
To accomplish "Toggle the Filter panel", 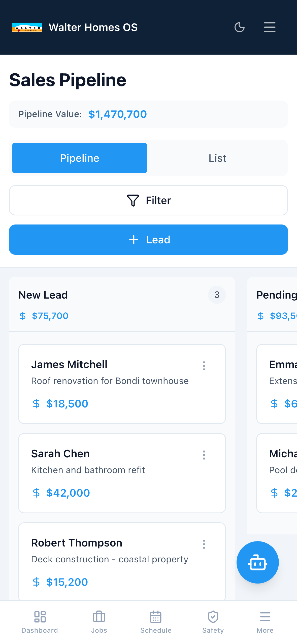I will (148, 200).
